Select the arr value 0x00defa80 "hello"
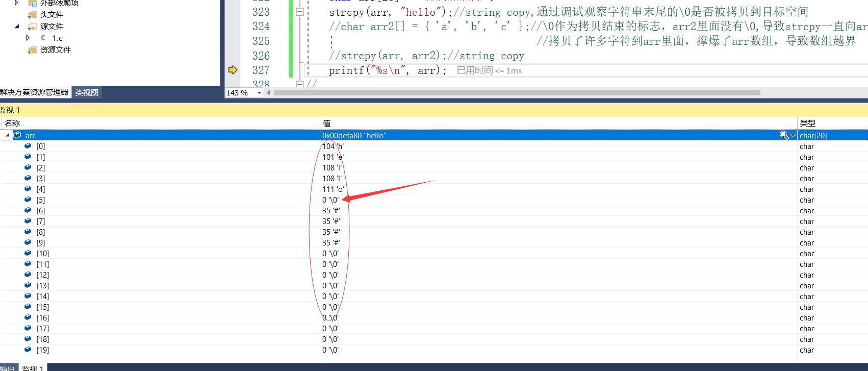Viewport: 868px width, 371px height. pos(354,135)
